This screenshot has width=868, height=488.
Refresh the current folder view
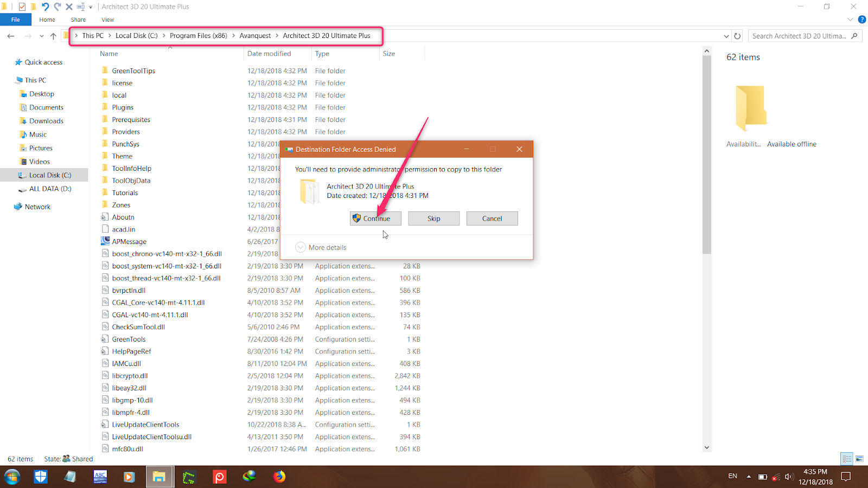pyautogui.click(x=737, y=35)
